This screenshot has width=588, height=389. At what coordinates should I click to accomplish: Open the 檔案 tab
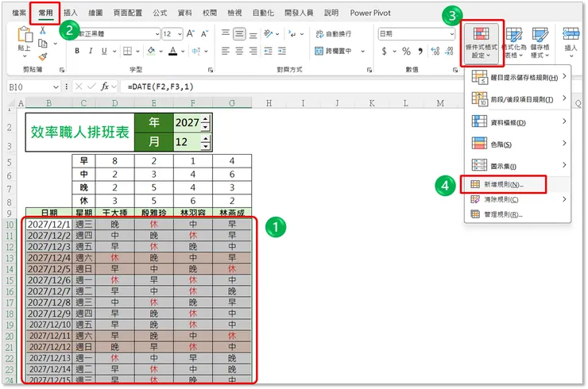[19, 13]
